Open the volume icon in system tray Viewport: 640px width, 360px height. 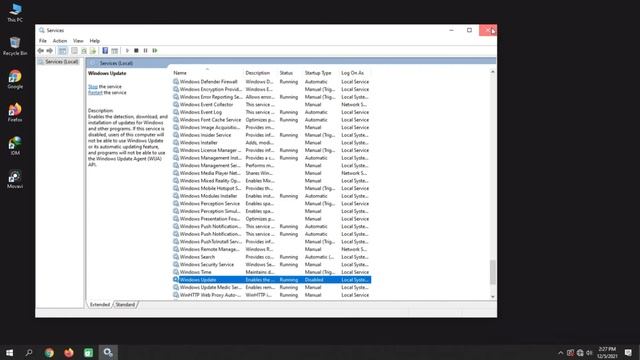click(589, 353)
